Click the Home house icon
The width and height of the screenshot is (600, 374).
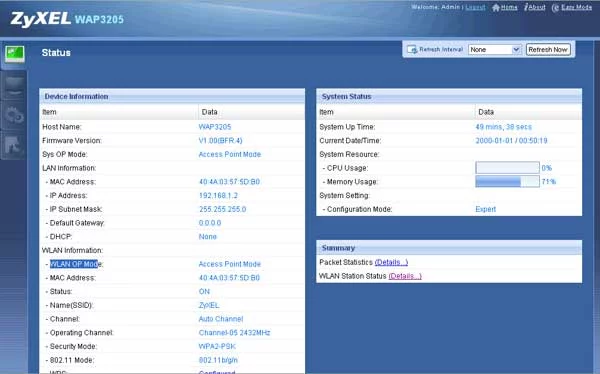[x=496, y=7]
